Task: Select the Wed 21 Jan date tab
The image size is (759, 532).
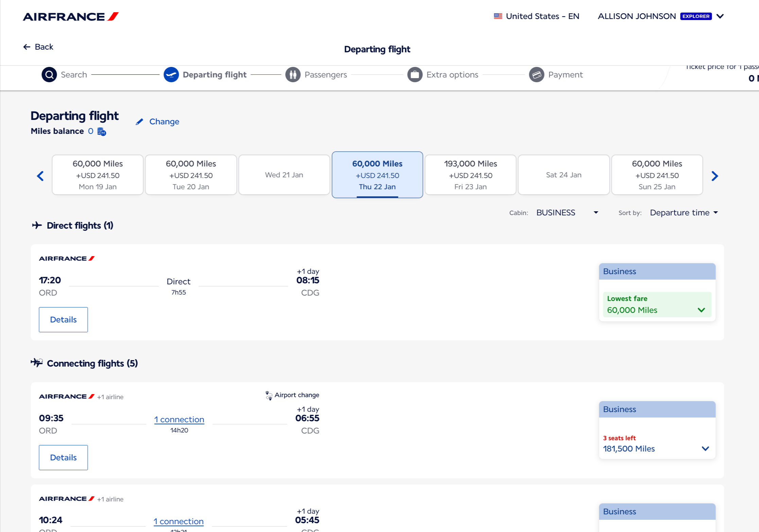Action: tap(284, 175)
